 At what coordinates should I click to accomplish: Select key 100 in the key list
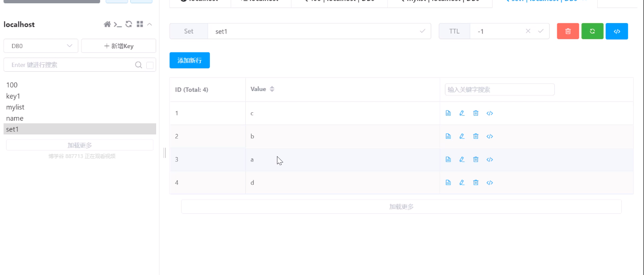tap(80, 85)
